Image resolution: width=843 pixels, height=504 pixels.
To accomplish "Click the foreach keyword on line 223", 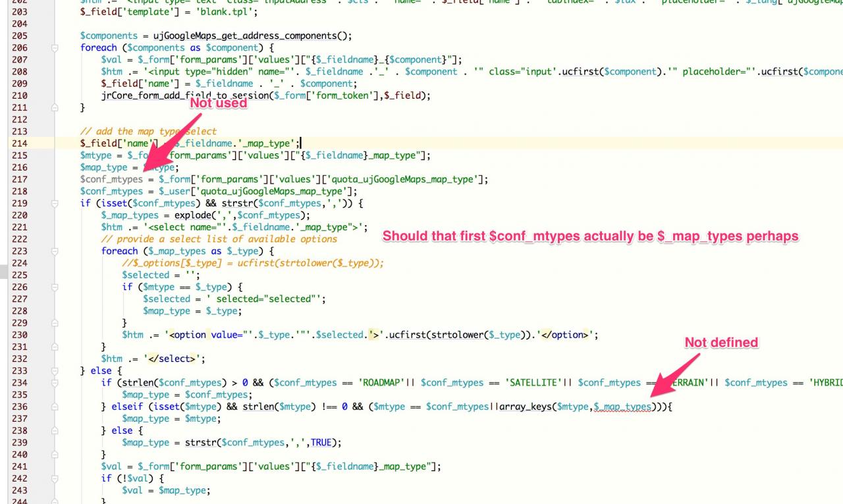I will pyautogui.click(x=119, y=251).
